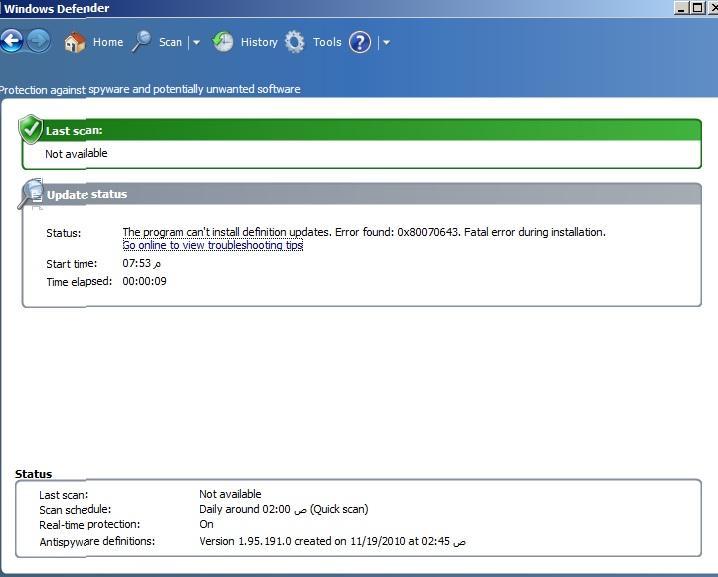Select the Last scan header text
The image size is (718, 577).
pyautogui.click(x=74, y=131)
